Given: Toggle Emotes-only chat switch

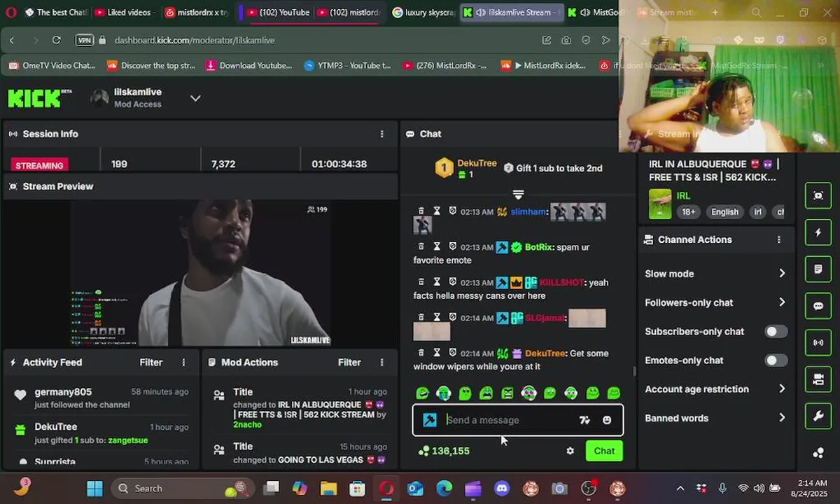Looking at the screenshot, I should [x=776, y=360].
